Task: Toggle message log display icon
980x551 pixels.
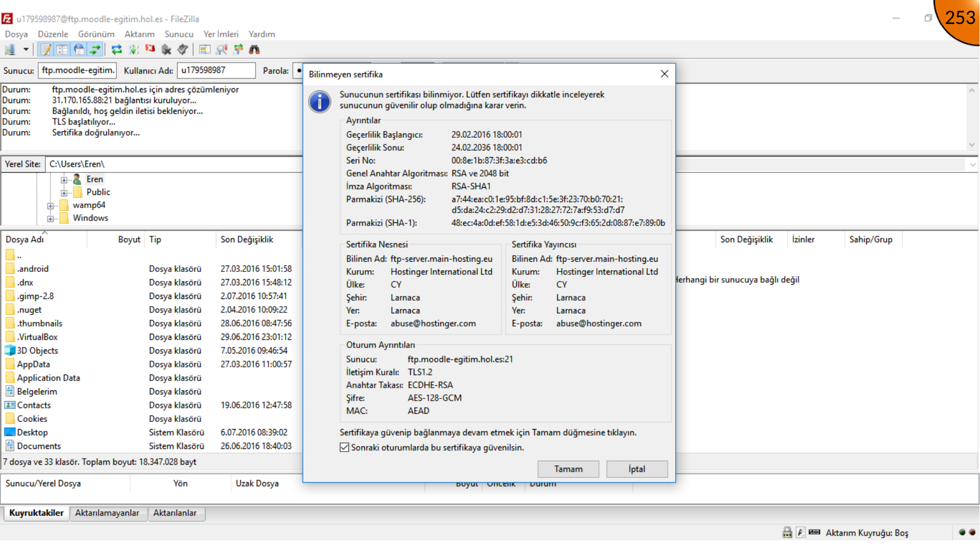Action: 46,49
